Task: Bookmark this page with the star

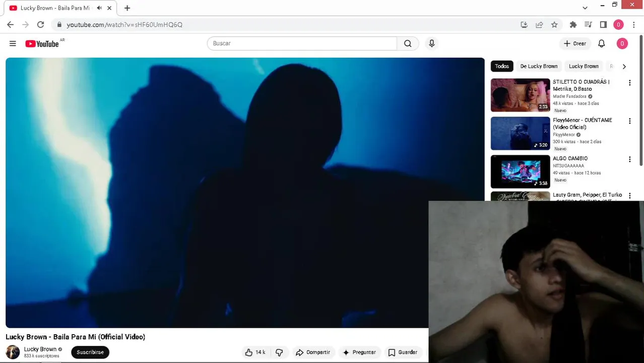Action: pos(554,24)
